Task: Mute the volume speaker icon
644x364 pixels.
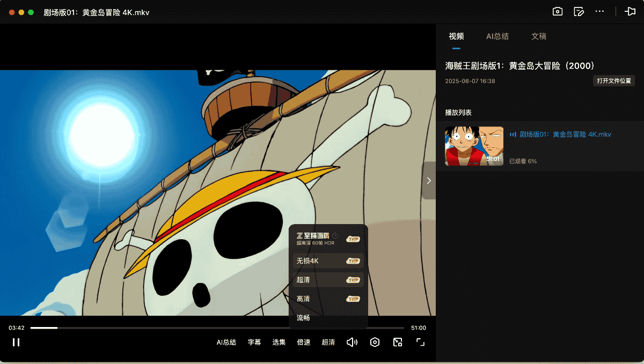Action: coord(352,342)
